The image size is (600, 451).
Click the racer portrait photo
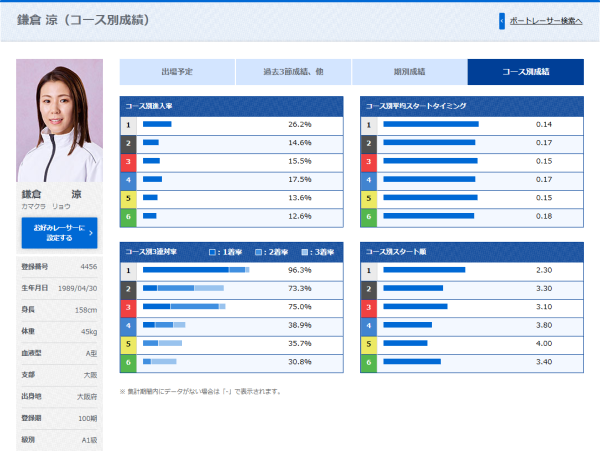pyautogui.click(x=59, y=120)
